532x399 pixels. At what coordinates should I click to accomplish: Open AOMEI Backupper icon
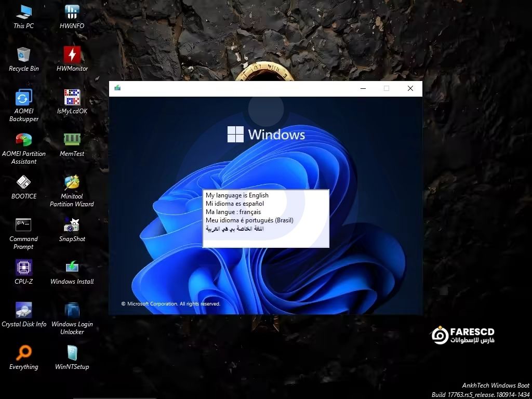(23, 97)
